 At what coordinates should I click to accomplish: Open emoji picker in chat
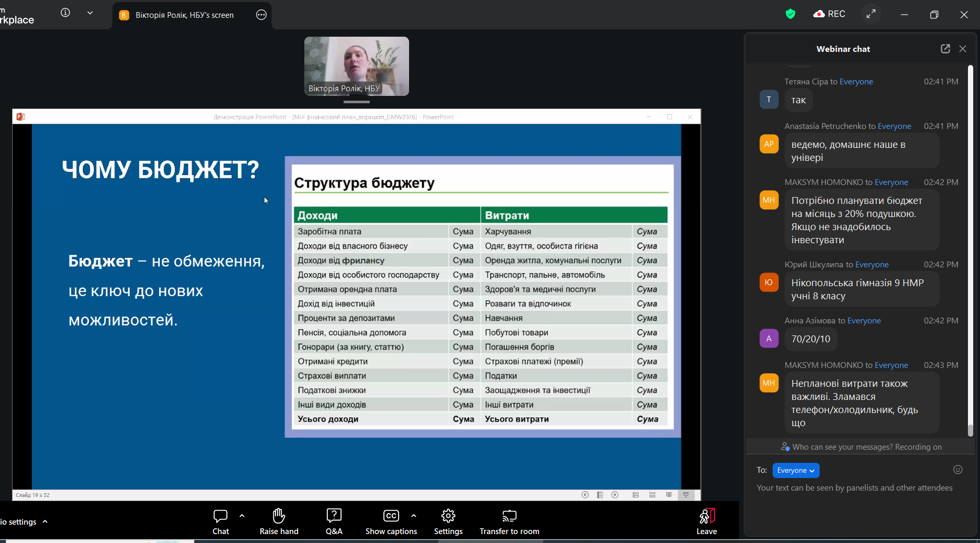[x=958, y=470]
